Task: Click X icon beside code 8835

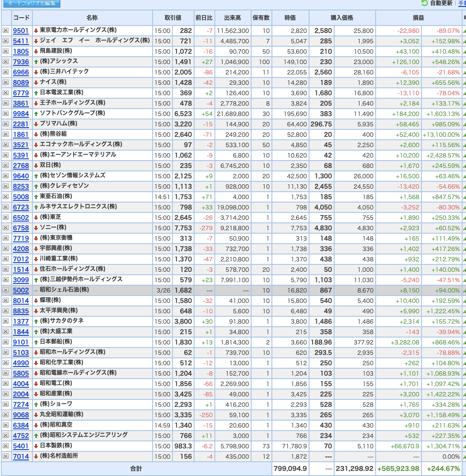Action: coord(6,311)
